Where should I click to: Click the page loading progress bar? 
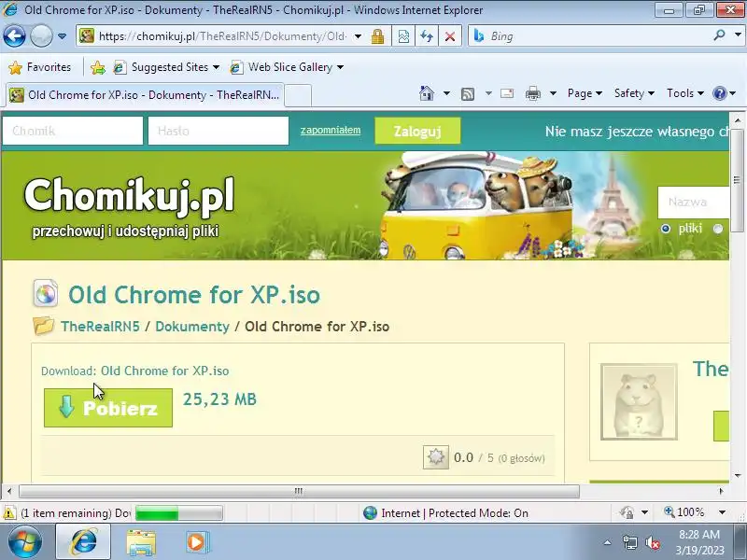pyautogui.click(x=179, y=513)
